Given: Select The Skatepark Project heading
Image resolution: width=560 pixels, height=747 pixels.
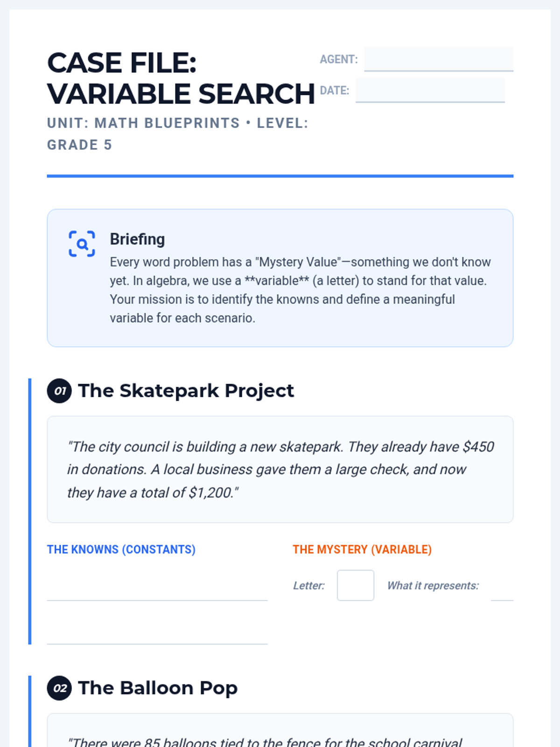Looking at the screenshot, I should [x=186, y=391].
